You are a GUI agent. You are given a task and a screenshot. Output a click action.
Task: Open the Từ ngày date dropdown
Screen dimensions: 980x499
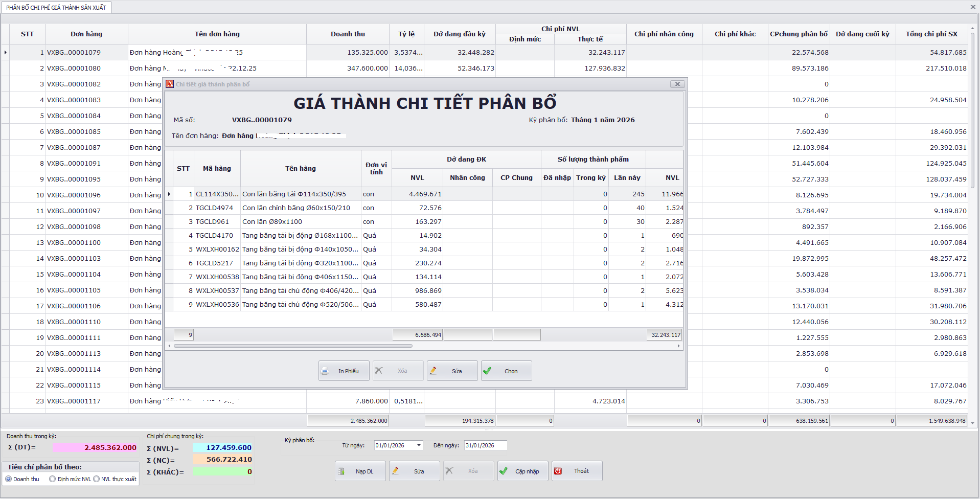(x=419, y=445)
